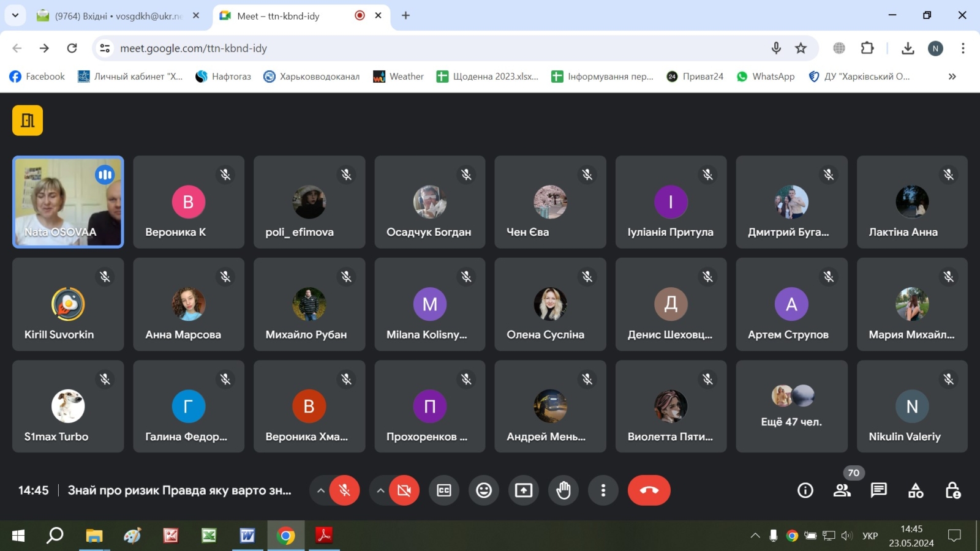
Task: Open the activities shapes icon
Action: tap(916, 490)
